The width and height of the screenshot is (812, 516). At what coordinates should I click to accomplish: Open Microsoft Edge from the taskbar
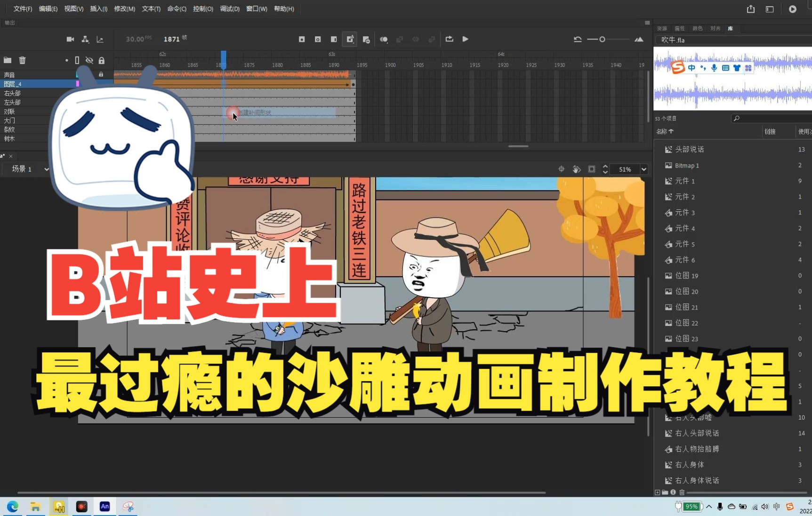tap(13, 507)
